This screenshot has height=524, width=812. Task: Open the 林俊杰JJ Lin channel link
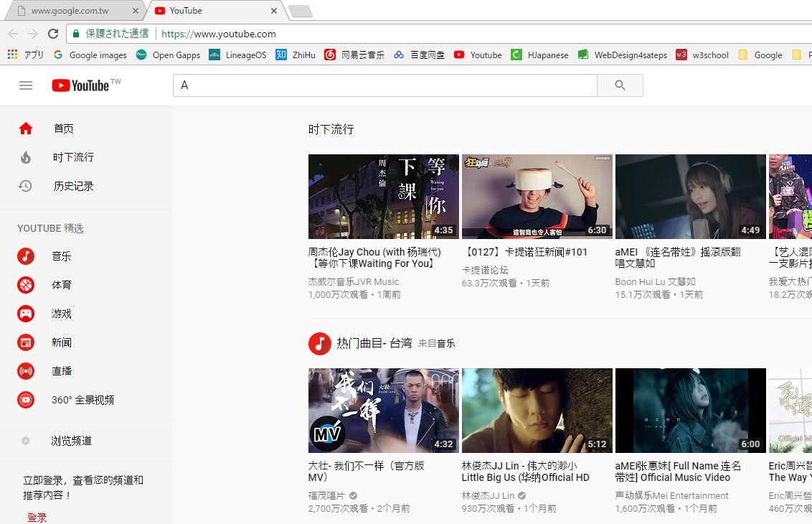[x=488, y=495]
